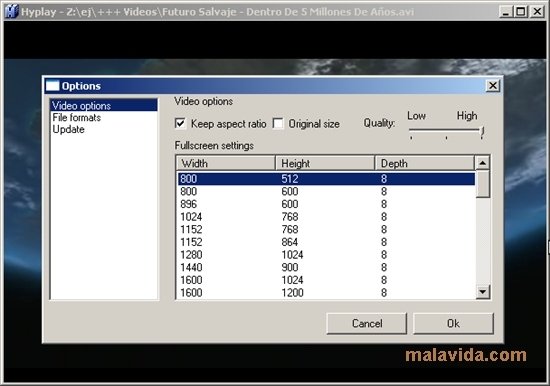Sort list by Height column header
Image resolution: width=550 pixels, height=386 pixels.
click(x=325, y=163)
